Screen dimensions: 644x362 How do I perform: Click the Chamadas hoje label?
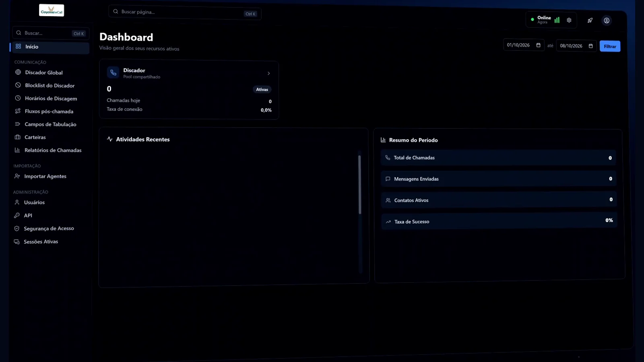click(123, 101)
